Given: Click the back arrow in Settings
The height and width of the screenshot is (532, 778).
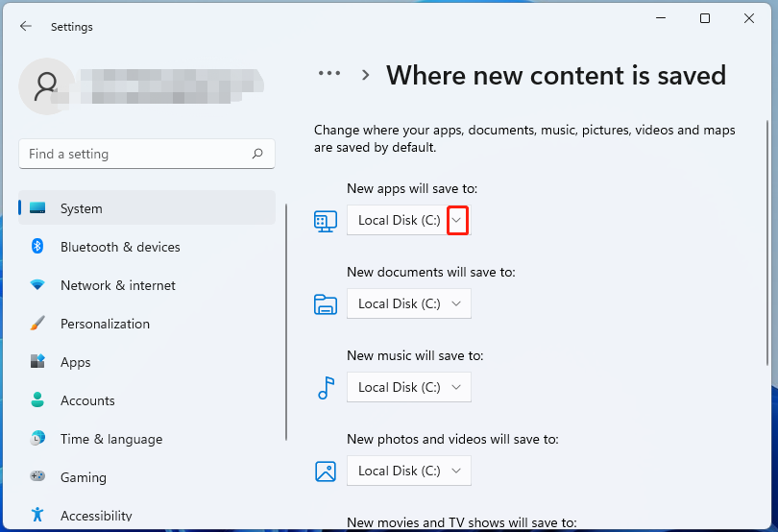Looking at the screenshot, I should pos(26,26).
